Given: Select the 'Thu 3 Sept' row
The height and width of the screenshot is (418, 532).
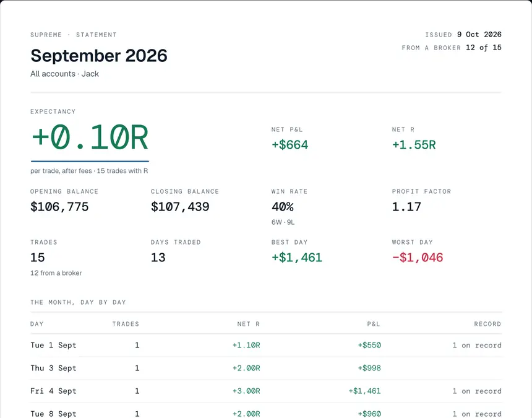Looking at the screenshot, I should click(266, 368).
